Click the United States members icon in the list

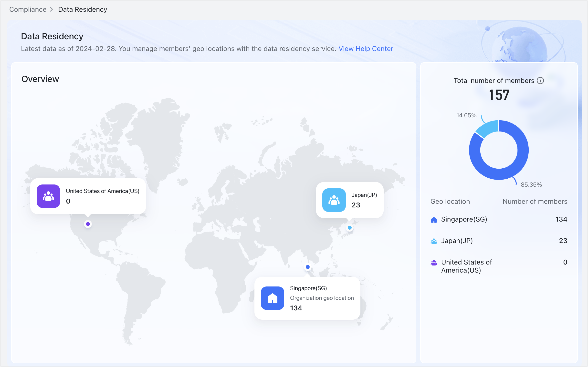click(x=434, y=263)
